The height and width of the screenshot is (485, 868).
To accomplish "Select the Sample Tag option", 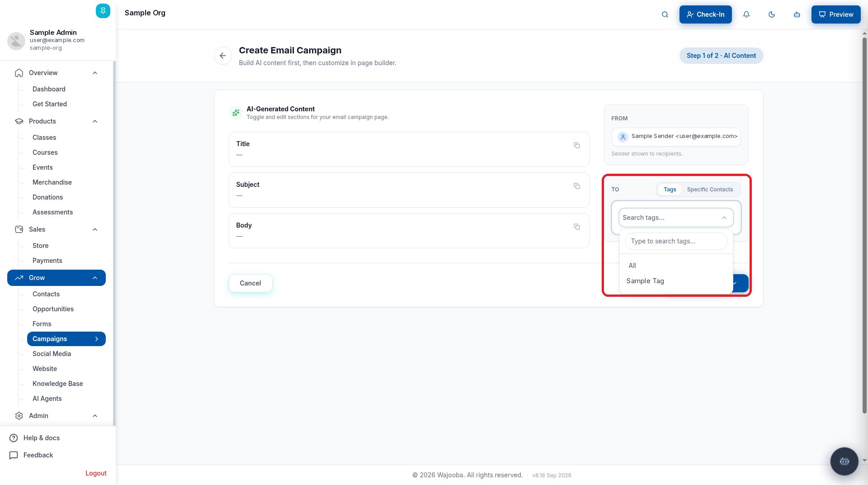I will coord(676,281).
